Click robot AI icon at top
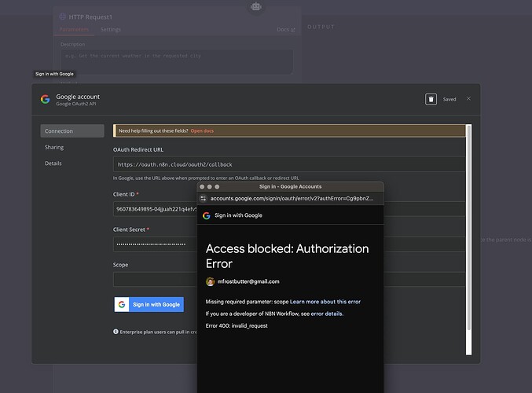The width and height of the screenshot is (532, 393). coord(256,6)
